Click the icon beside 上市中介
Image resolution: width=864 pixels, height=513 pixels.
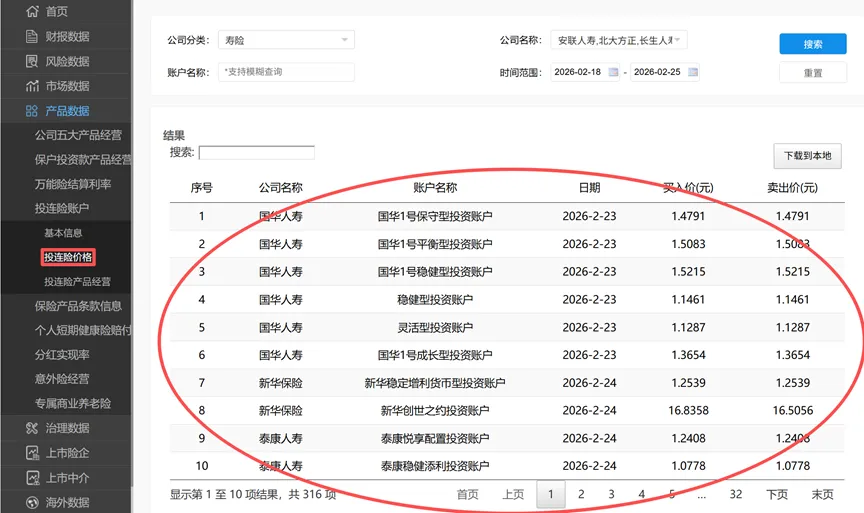pyautogui.click(x=32, y=478)
